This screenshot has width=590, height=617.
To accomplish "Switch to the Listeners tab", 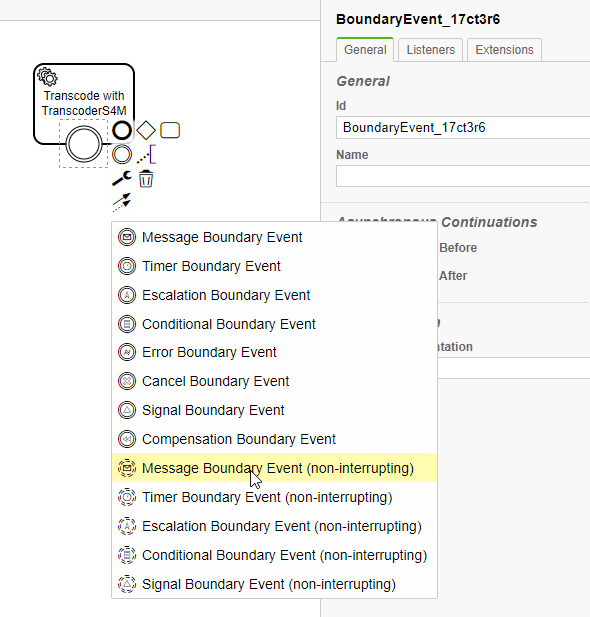I will click(431, 50).
